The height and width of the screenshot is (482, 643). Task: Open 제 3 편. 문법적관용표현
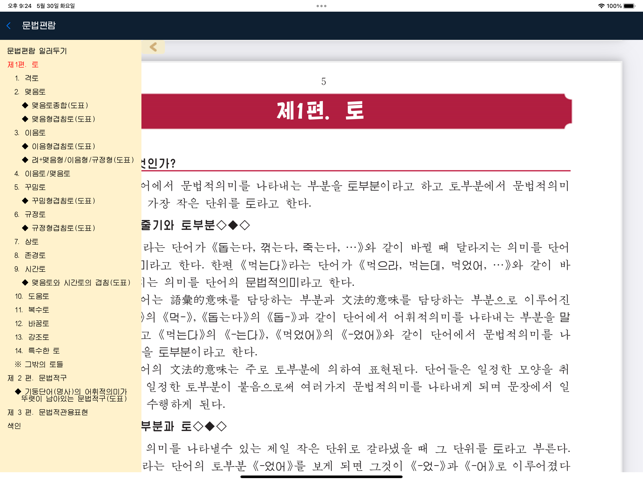47,412
